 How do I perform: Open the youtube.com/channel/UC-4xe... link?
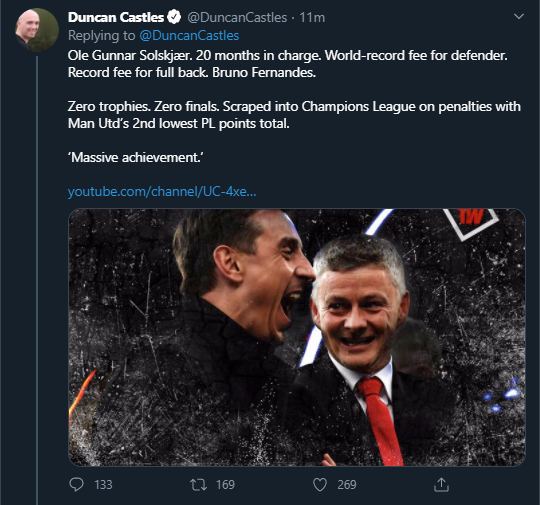162,191
